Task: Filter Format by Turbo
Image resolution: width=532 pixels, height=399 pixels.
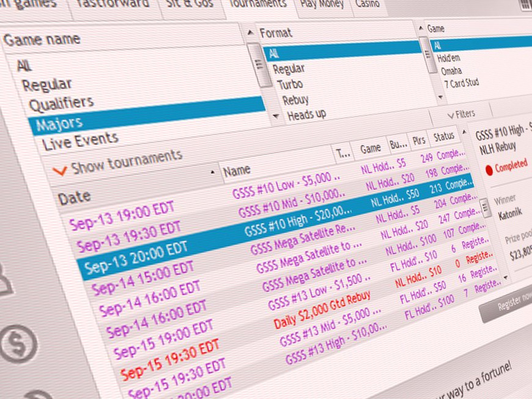Action: pos(290,84)
